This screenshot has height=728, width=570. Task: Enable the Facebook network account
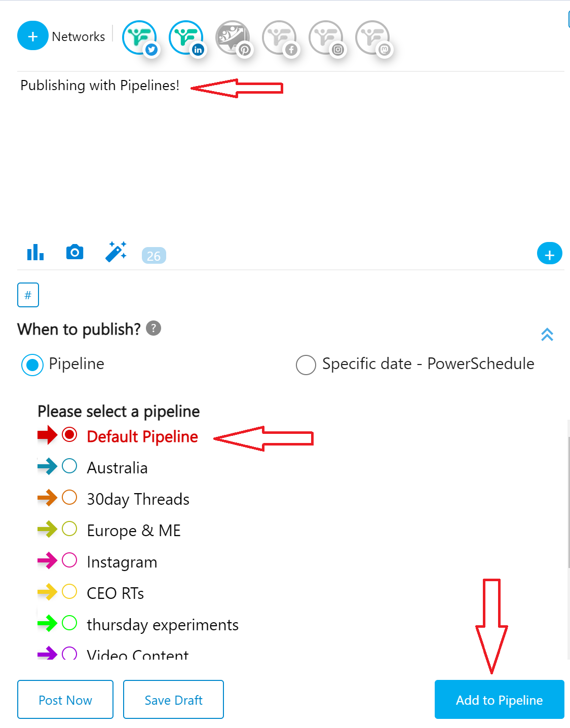click(x=279, y=38)
